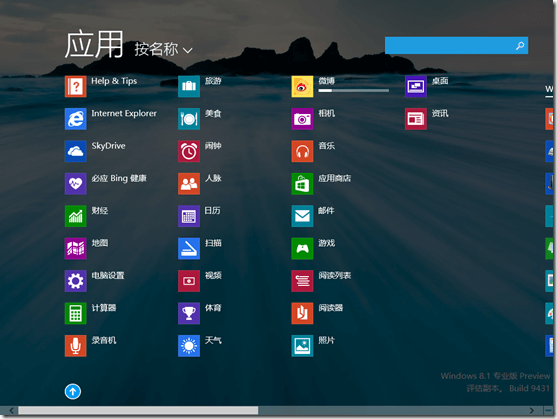Viewport: 557px width, 419px height.
Task: Select the 阅读列表 label text
Action: click(335, 275)
